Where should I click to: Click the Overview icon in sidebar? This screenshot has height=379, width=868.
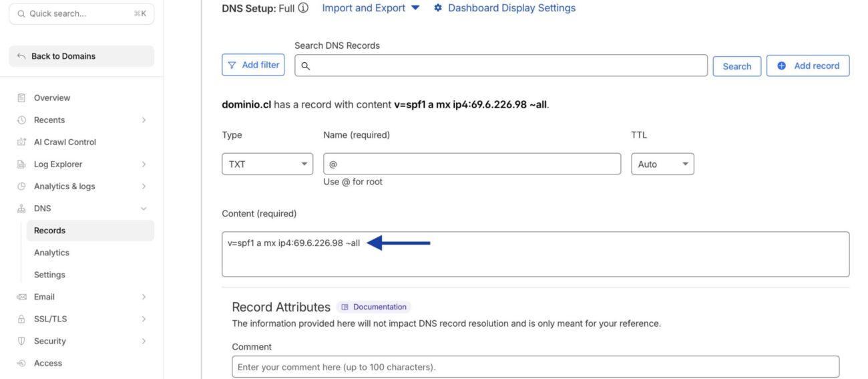[x=21, y=98]
